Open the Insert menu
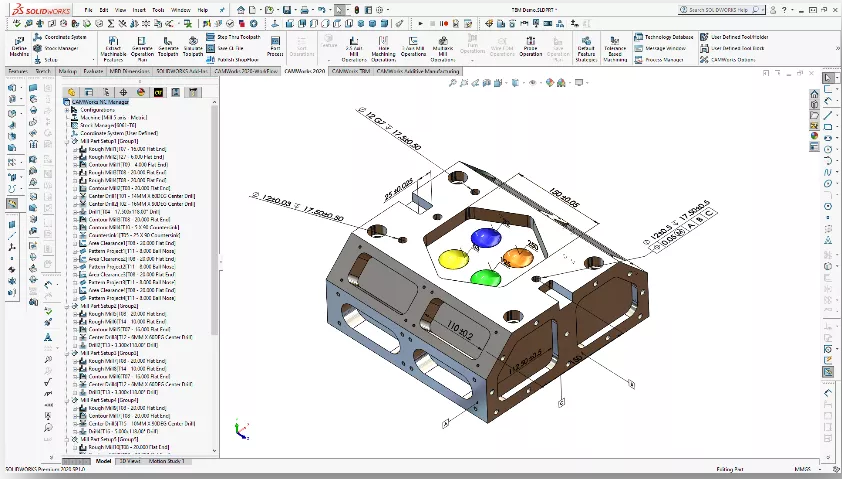This screenshot has height=479, width=842. click(139, 10)
